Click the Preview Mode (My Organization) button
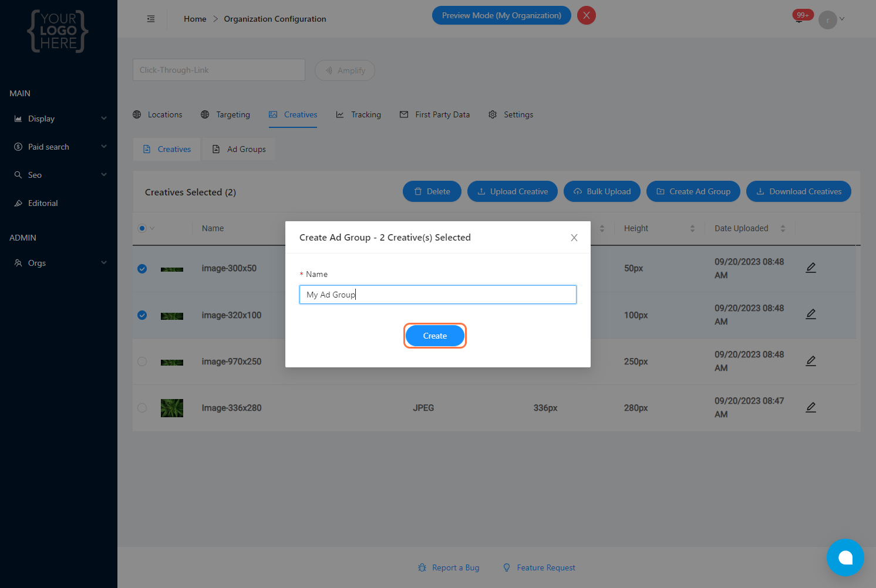 tap(501, 15)
